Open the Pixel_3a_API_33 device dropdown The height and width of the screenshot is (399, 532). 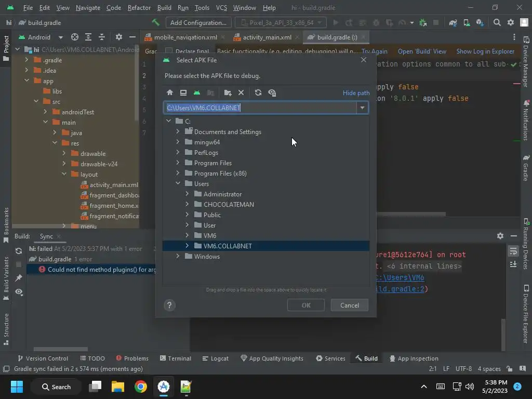point(281,23)
